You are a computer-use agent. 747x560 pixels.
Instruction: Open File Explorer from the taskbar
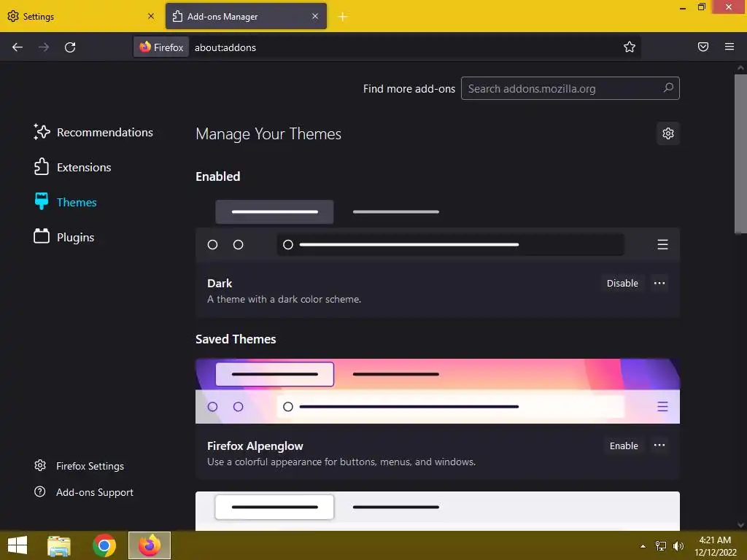coord(59,545)
